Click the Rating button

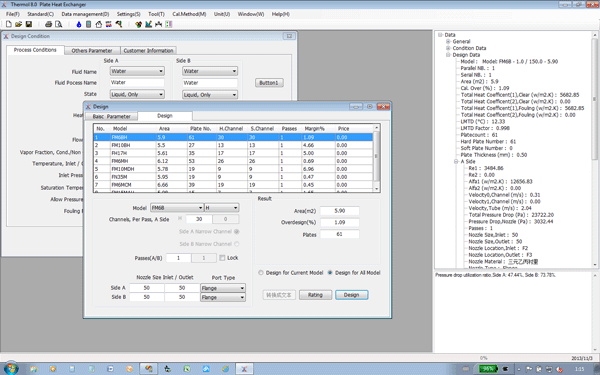315,295
